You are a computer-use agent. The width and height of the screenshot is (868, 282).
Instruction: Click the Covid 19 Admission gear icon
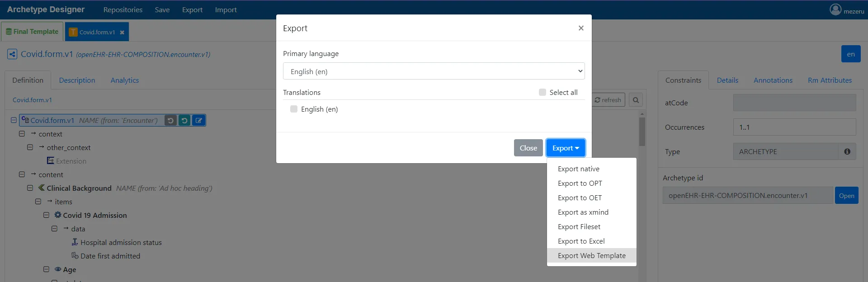pos(58,215)
